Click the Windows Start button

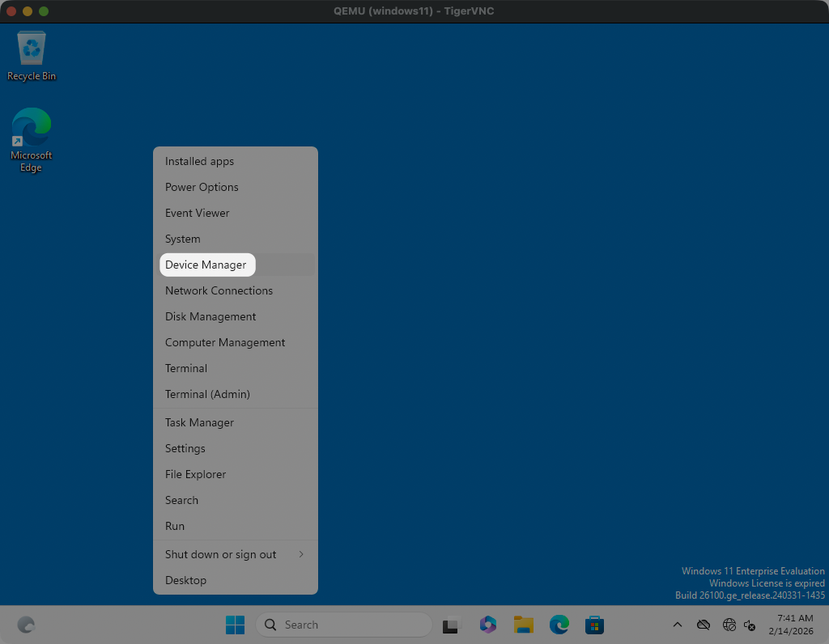pos(235,625)
